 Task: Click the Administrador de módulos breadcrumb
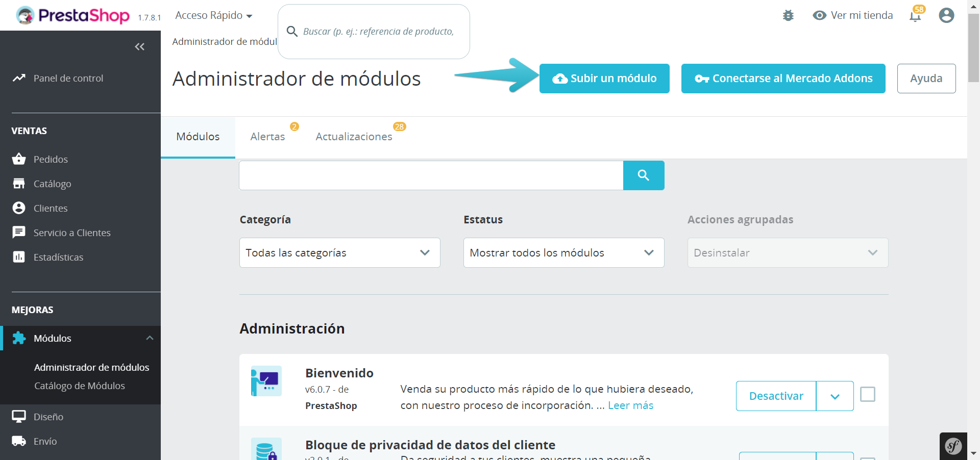[225, 41]
